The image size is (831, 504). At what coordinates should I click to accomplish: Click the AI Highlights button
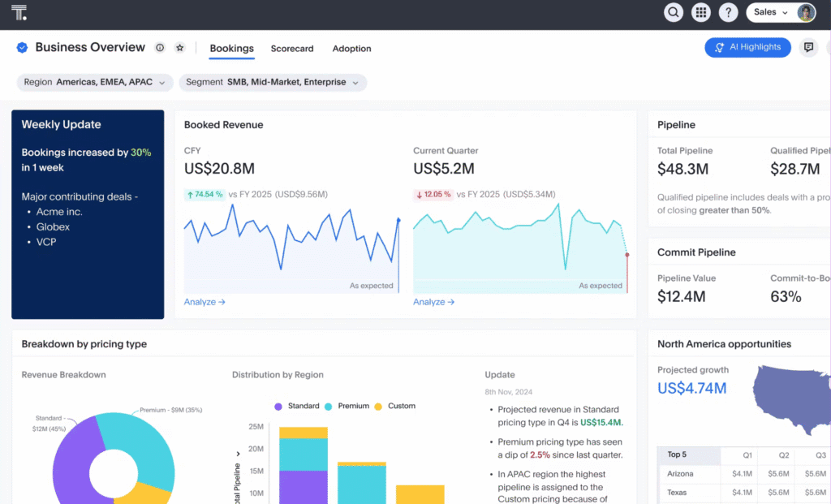[747, 47]
